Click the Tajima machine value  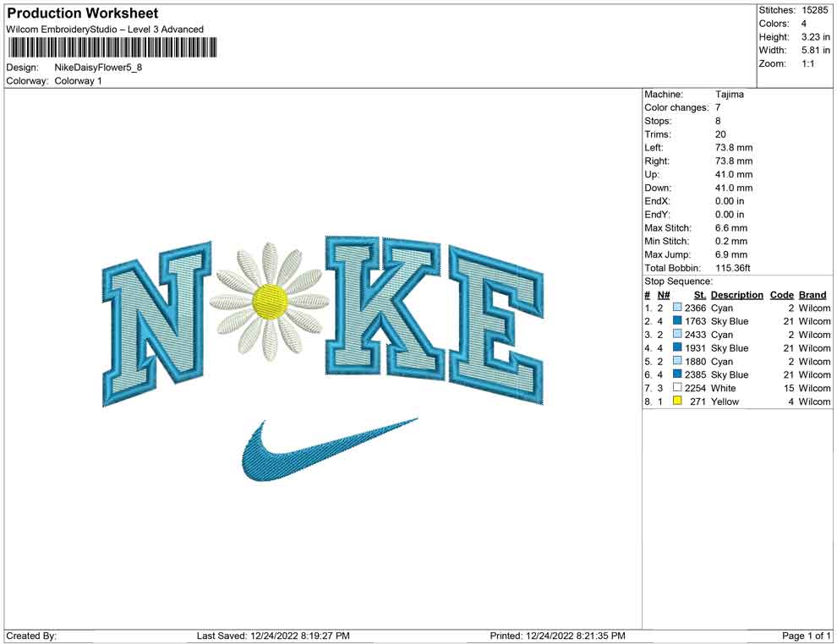729,95
